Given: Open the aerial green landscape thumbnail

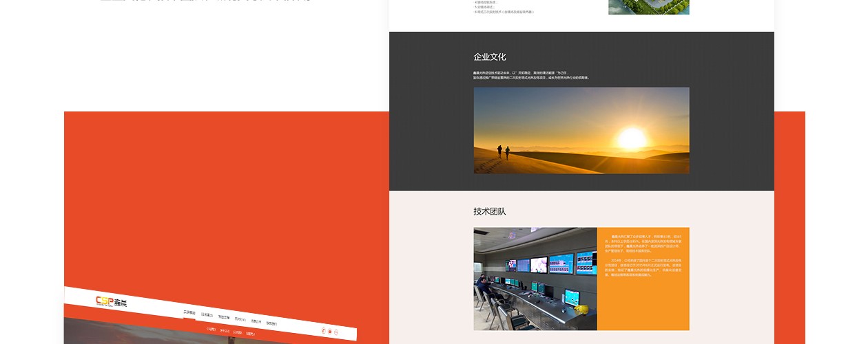Looking at the screenshot, I should tap(648, 7).
